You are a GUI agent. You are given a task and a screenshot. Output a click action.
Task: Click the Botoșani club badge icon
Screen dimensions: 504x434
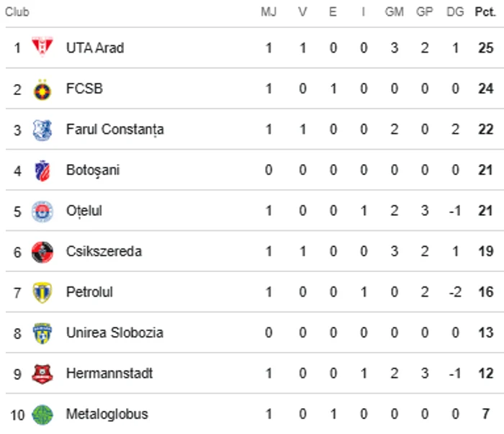pyautogui.click(x=42, y=171)
